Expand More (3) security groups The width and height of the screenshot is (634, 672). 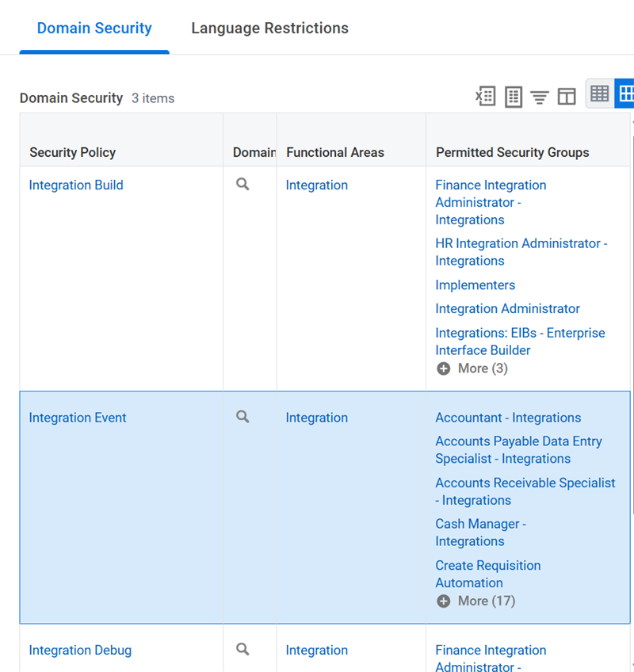click(x=472, y=368)
